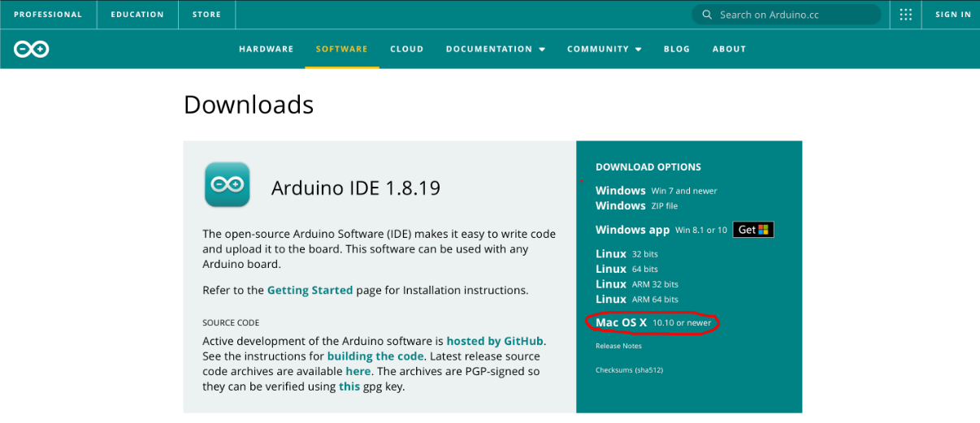Download Windows Win 7 and newer
980x423 pixels.
tap(657, 191)
